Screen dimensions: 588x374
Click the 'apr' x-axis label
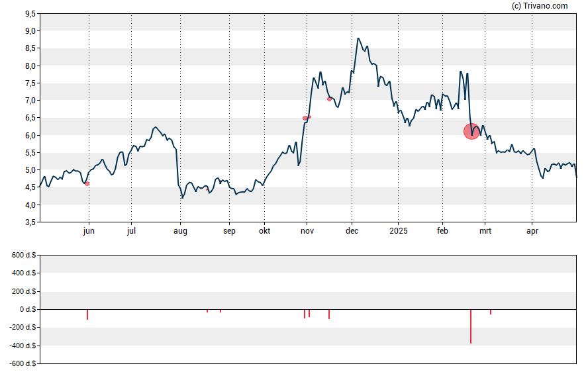(x=532, y=231)
